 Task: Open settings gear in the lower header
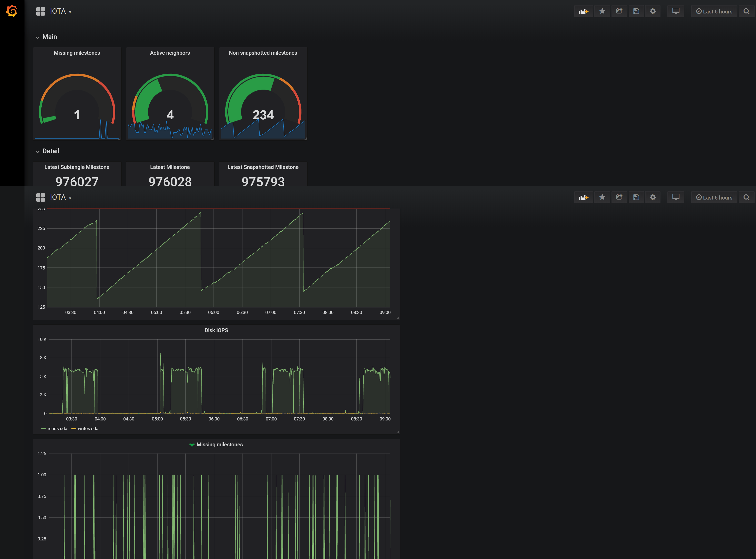tap(653, 197)
